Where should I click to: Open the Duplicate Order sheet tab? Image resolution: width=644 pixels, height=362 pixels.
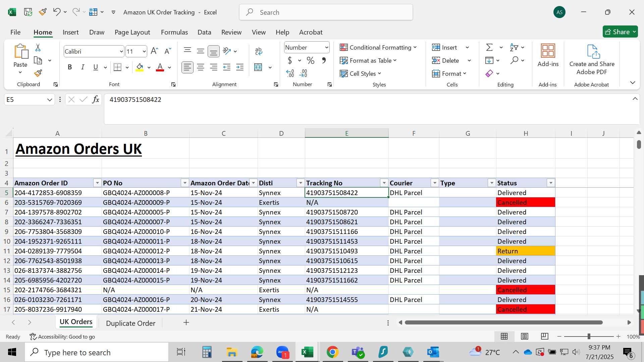point(131,323)
